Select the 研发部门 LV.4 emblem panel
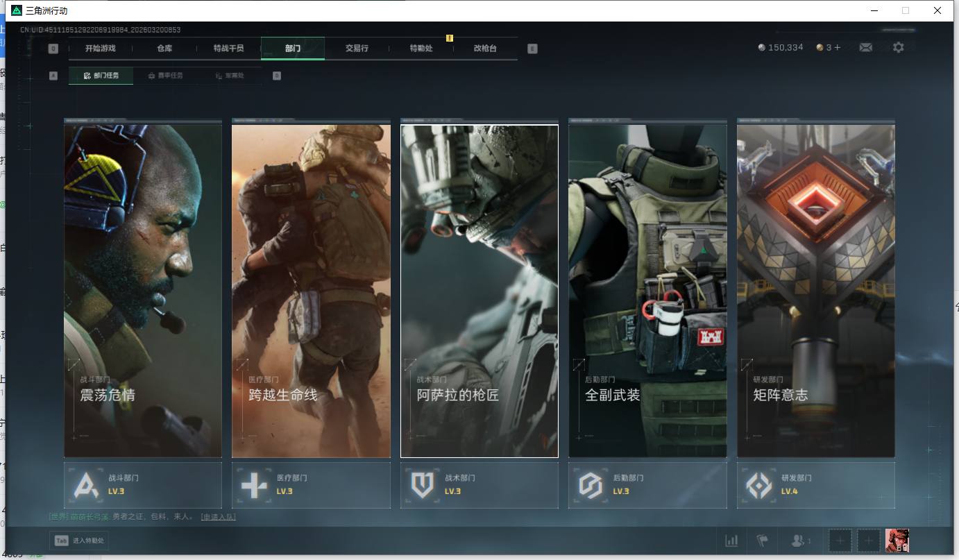 point(815,485)
